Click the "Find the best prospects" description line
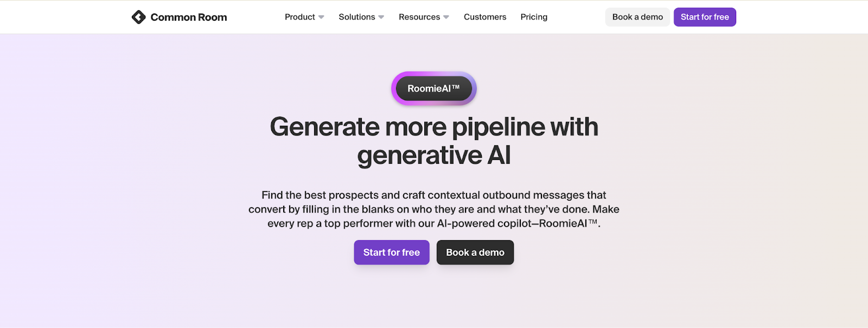The image size is (868, 328). (x=434, y=195)
